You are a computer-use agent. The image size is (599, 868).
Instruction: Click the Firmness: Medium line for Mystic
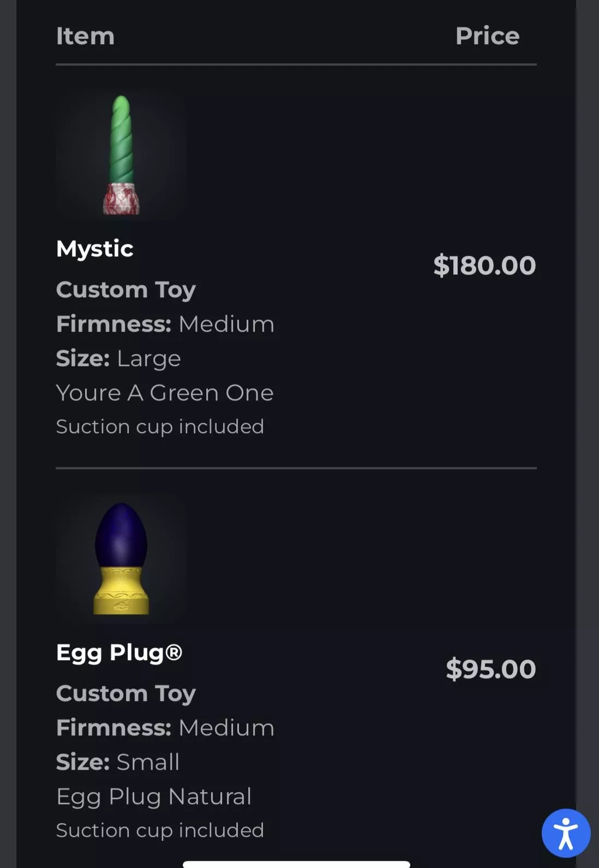(x=165, y=324)
